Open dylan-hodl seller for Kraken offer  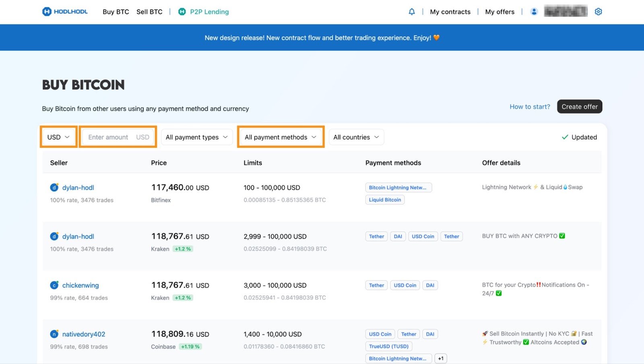pyautogui.click(x=78, y=236)
